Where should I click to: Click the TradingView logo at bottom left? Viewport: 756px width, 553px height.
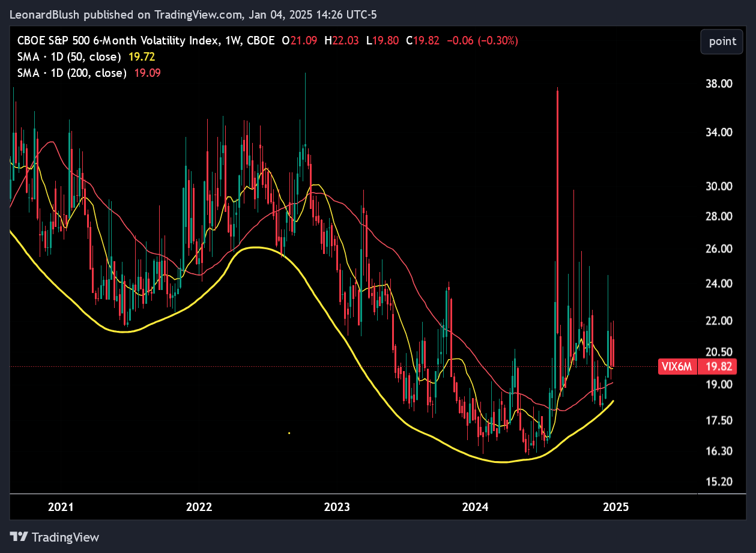point(55,537)
